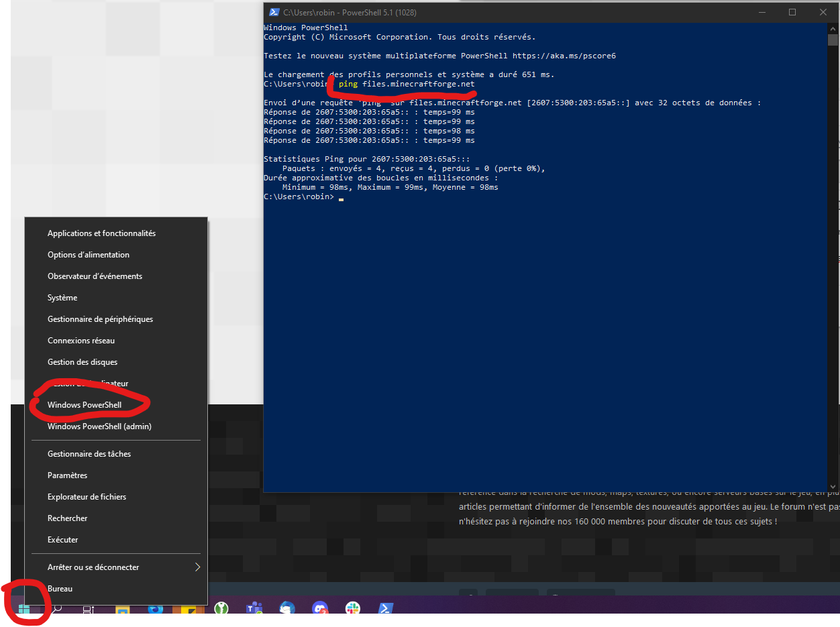Click the green round taskbar app icon

point(221,609)
